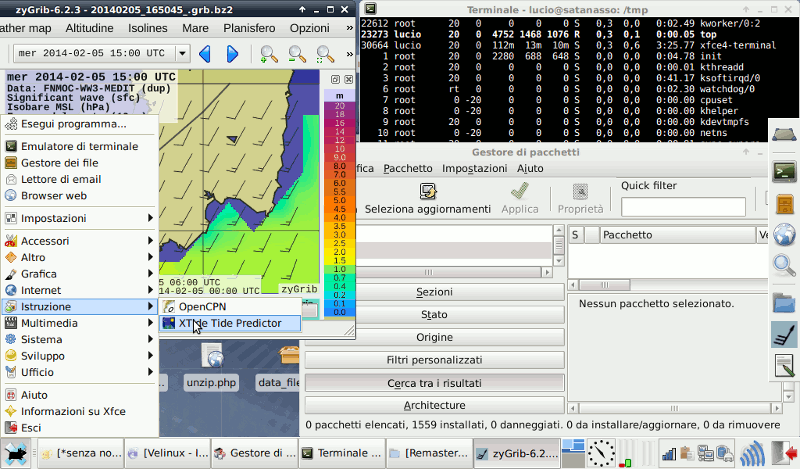Open the Planisfero menu in zyGrib

(x=249, y=28)
